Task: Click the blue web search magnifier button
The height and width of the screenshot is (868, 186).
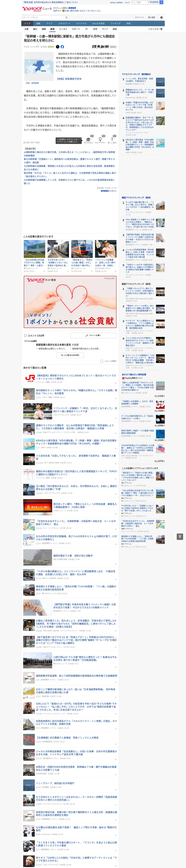Action: [161, 2]
